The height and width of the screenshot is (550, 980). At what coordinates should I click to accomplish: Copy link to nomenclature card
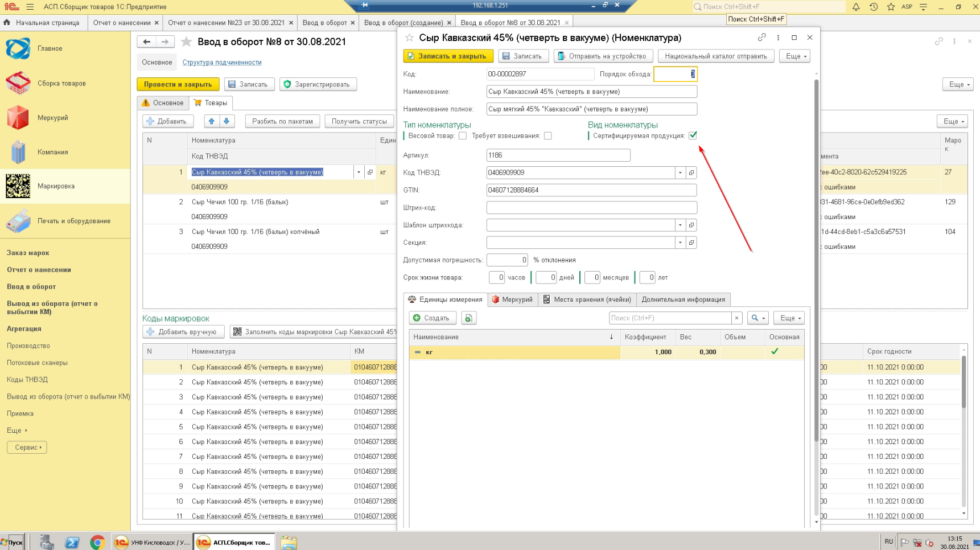coord(761,38)
